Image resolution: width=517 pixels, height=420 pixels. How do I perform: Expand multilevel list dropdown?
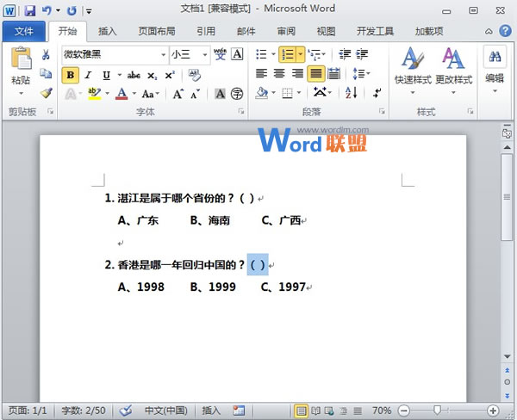[324, 54]
